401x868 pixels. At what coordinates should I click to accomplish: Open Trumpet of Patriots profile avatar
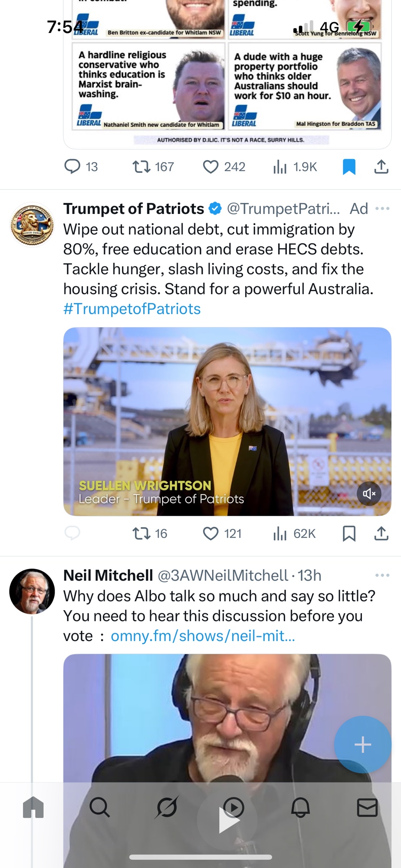pos(32,224)
